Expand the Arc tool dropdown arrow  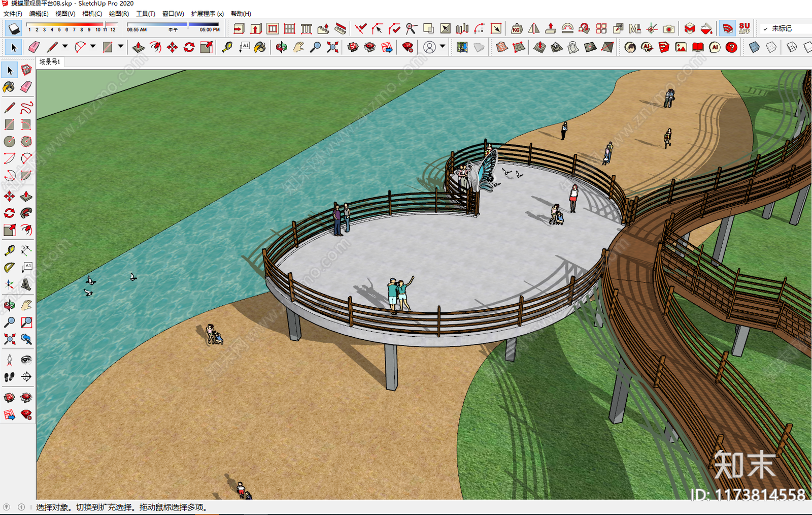tap(93, 47)
